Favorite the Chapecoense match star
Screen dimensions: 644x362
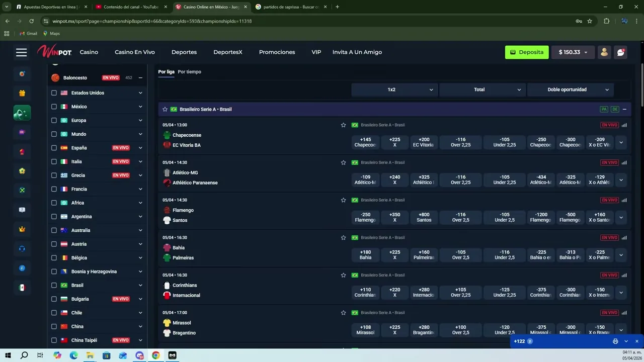(344, 125)
